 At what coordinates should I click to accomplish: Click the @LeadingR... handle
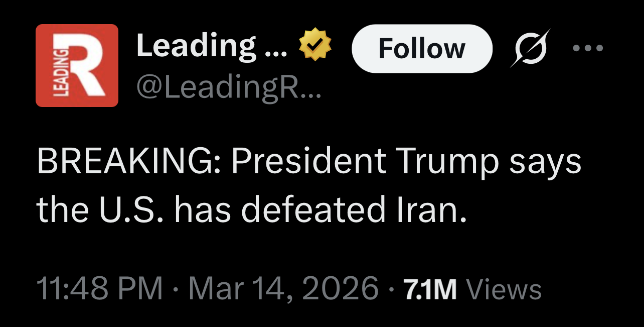[229, 89]
